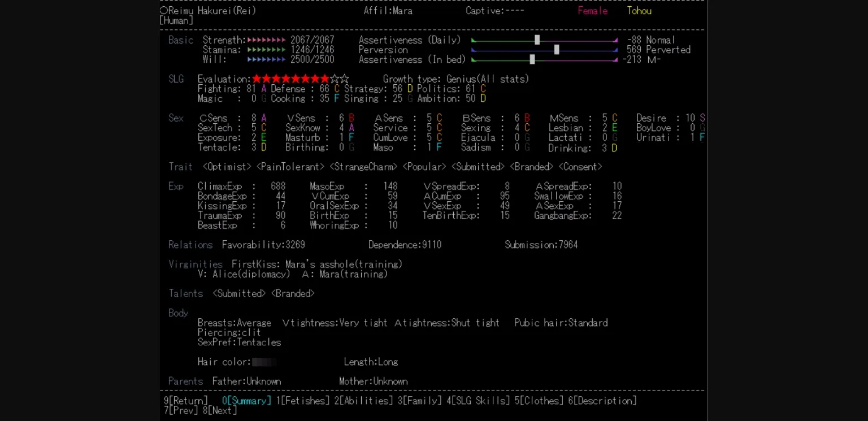868x421 pixels.
Task: Open the Family tab
Action: 419,401
